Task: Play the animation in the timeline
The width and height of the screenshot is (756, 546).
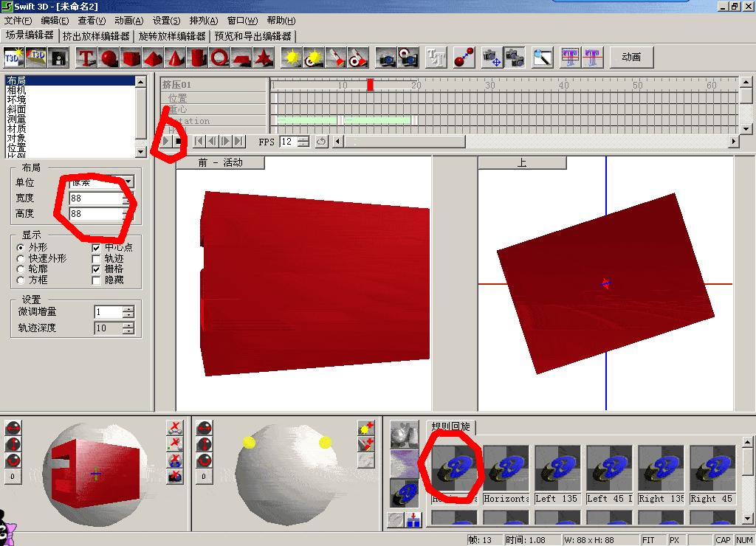Action: pos(166,142)
